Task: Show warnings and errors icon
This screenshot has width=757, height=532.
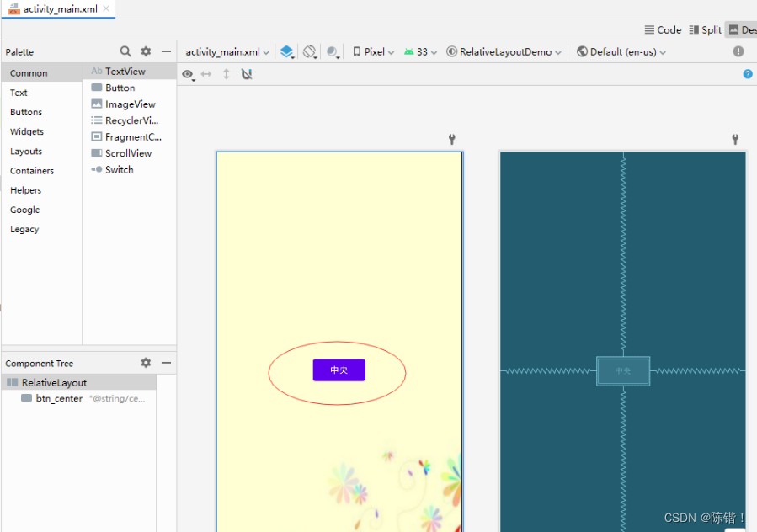Action: click(x=738, y=51)
